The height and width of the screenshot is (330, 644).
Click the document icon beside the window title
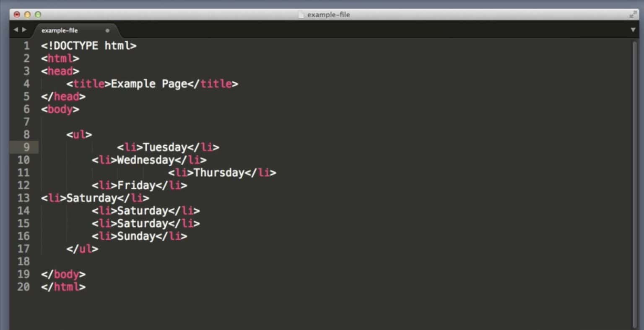coord(301,15)
